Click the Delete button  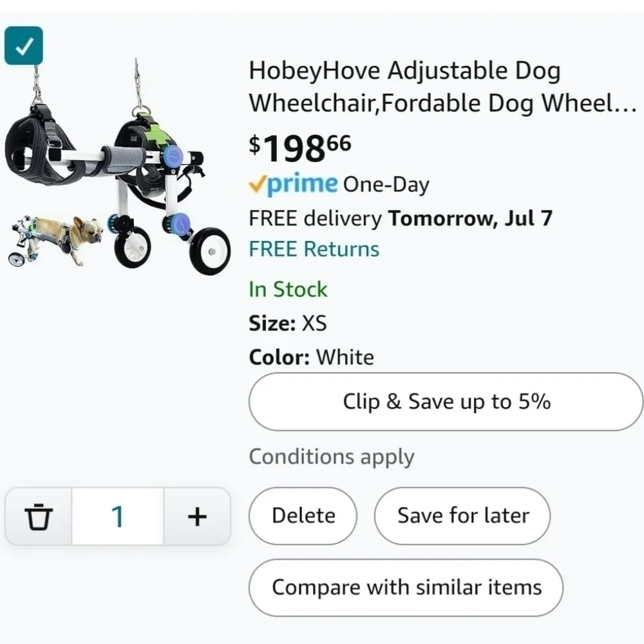(303, 516)
